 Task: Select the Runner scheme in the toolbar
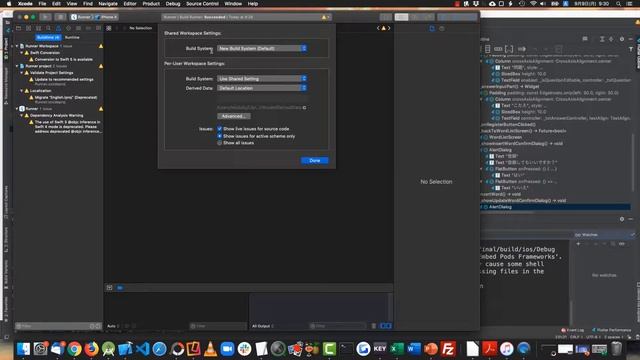(x=82, y=17)
